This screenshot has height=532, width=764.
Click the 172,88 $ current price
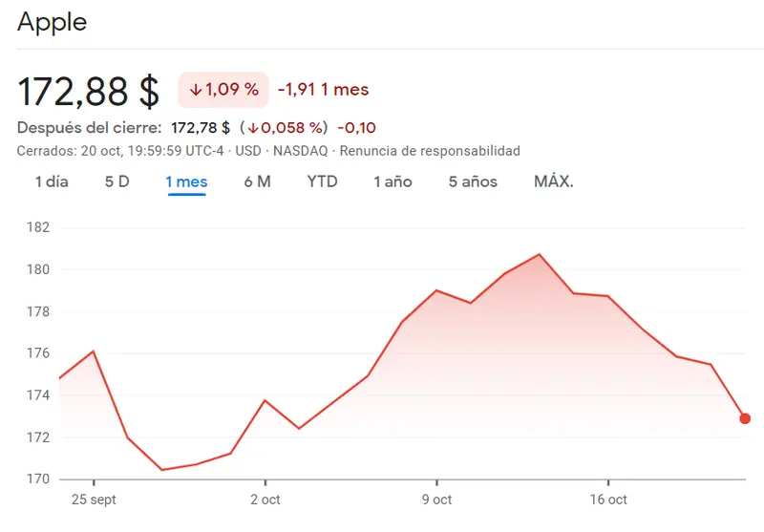coord(89,91)
